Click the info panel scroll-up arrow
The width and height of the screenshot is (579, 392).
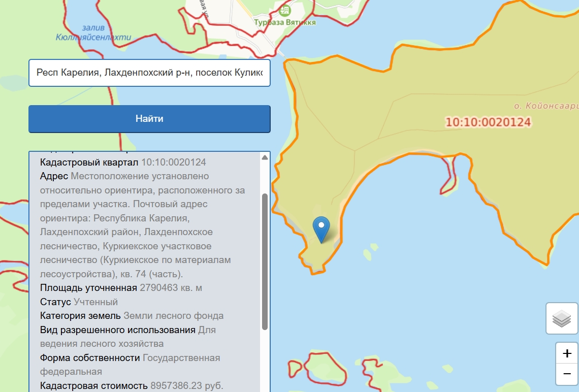(x=265, y=157)
